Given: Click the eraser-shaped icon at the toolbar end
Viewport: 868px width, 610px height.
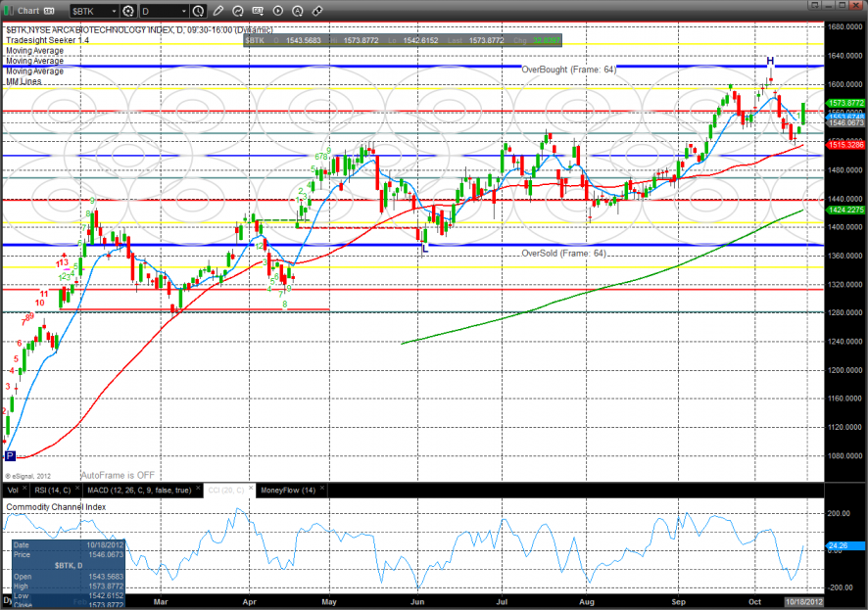Looking at the screenshot, I should 316,11.
